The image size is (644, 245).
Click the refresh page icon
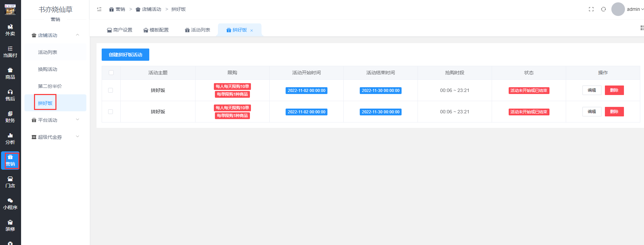click(x=604, y=9)
